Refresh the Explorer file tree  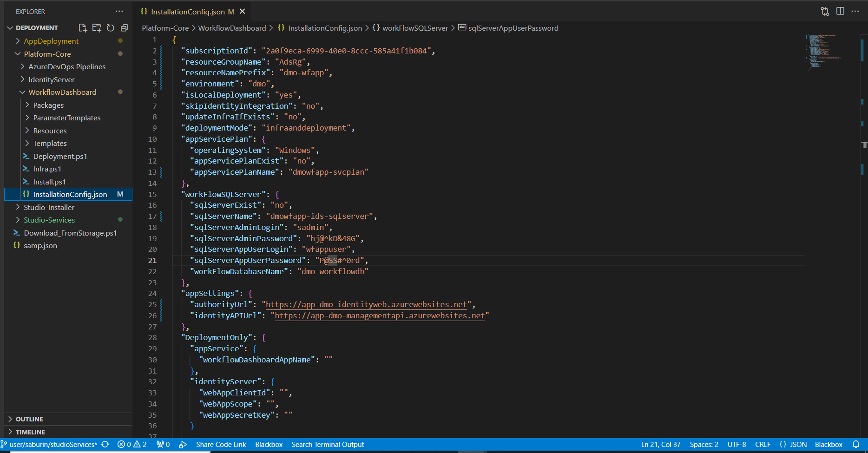point(111,28)
